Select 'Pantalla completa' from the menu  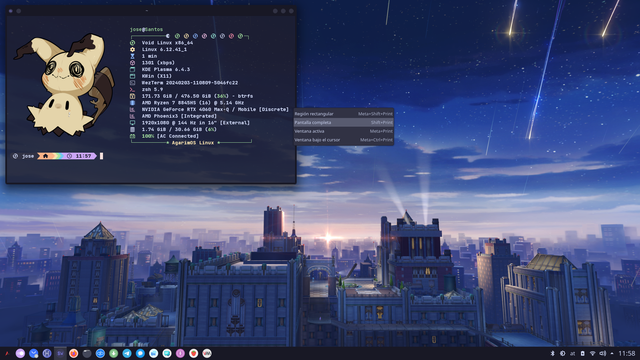pyautogui.click(x=344, y=122)
